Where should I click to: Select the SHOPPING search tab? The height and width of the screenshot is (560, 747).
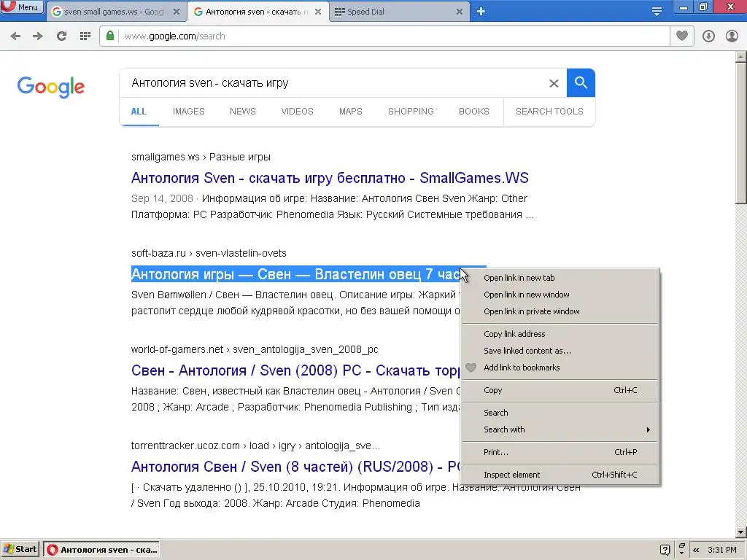pos(411,112)
